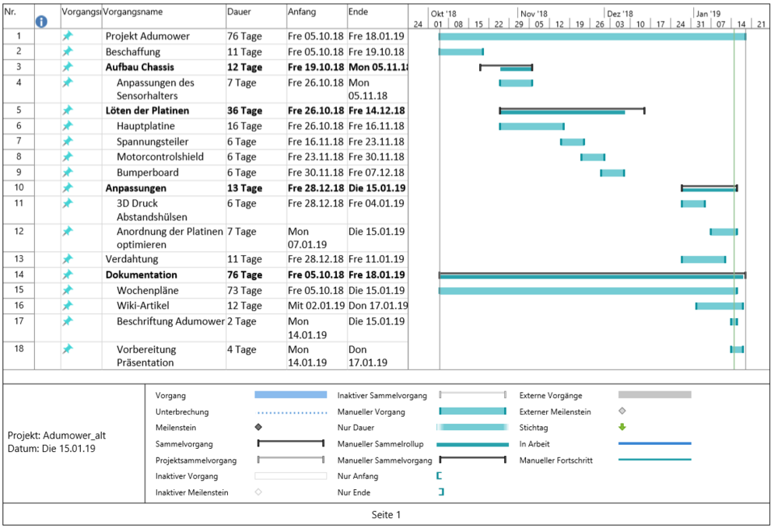Click pin icon for Wiki-Artikel row
This screenshot has width=778, height=532.
tap(67, 306)
